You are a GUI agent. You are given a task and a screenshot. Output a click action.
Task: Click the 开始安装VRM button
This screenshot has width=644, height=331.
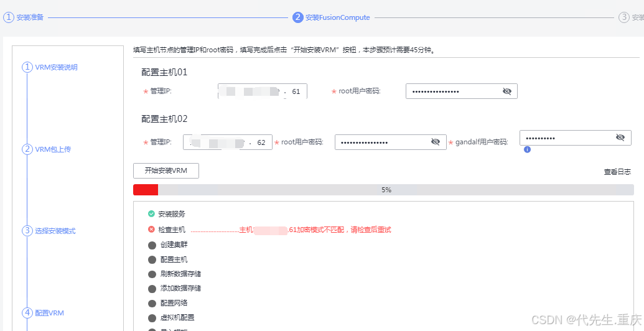pyautogui.click(x=166, y=171)
